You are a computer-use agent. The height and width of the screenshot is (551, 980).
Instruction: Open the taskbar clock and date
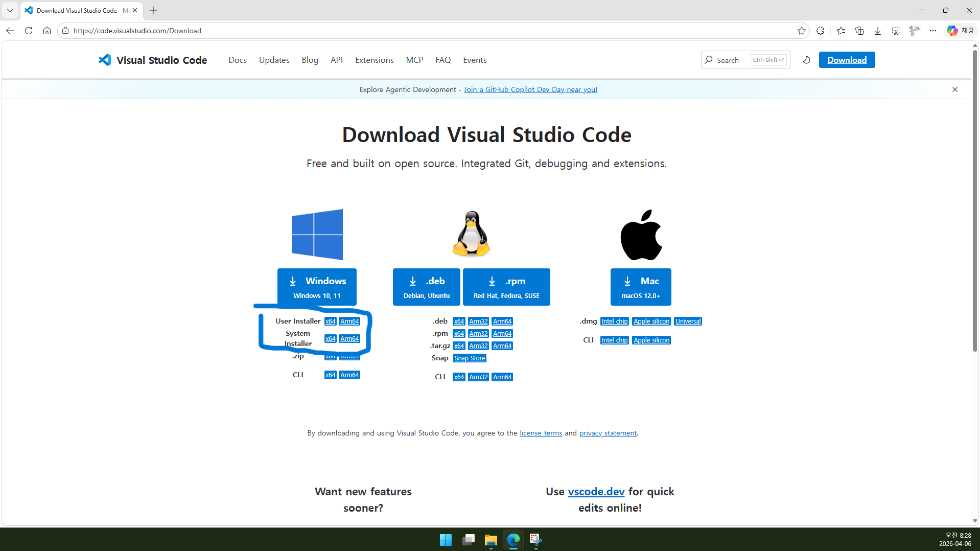pos(955,540)
